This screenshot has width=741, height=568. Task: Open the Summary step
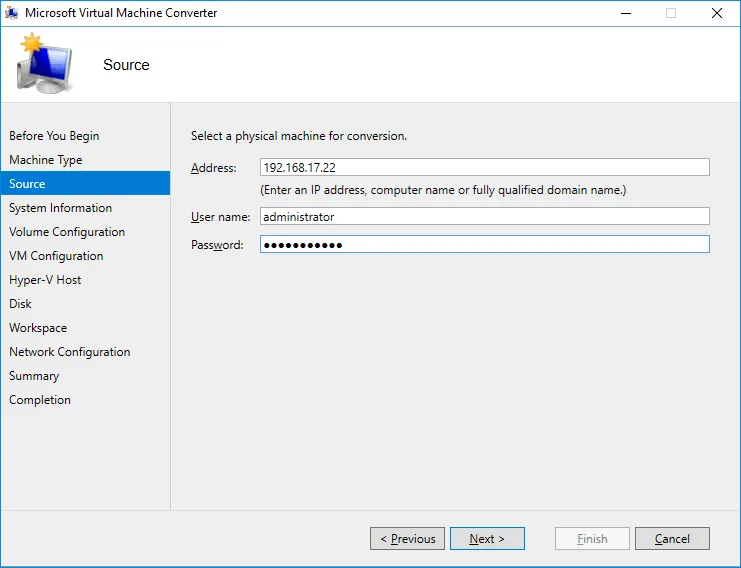[x=34, y=376]
